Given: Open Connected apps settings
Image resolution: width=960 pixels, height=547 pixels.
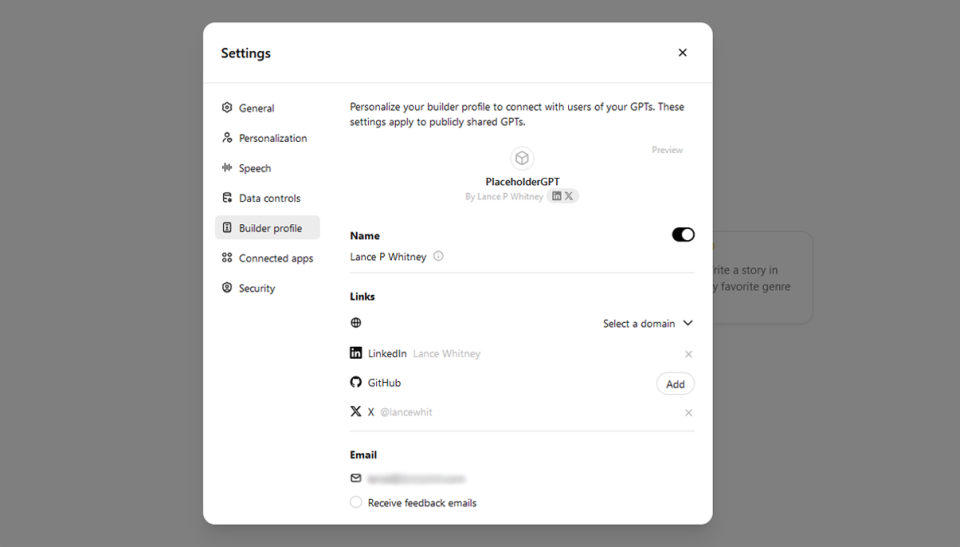Looking at the screenshot, I should coord(275,258).
